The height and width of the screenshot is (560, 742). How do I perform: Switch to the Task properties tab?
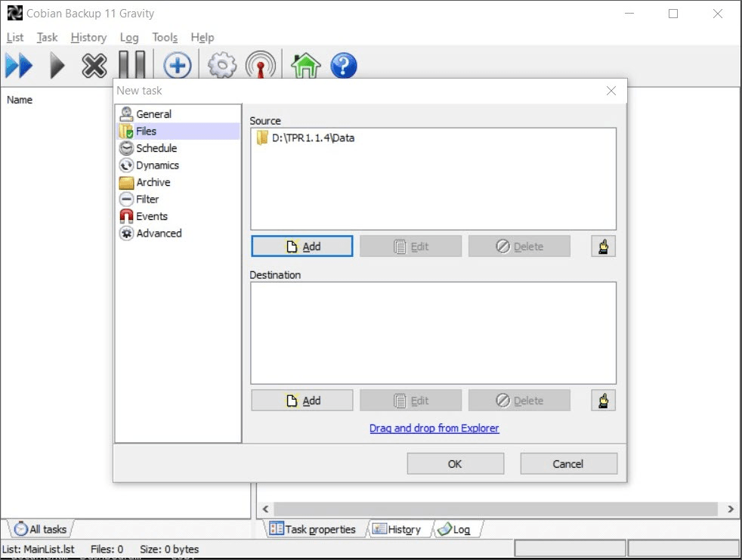coord(314,529)
